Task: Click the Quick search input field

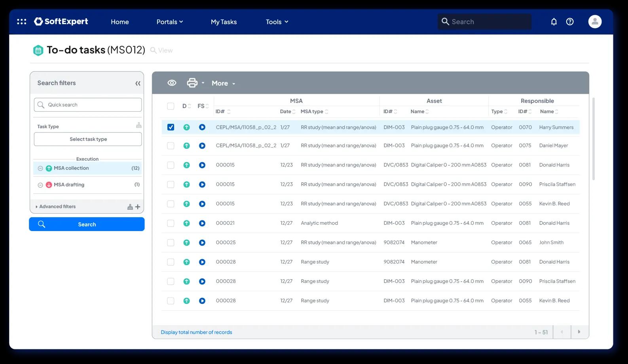Action: (88, 105)
